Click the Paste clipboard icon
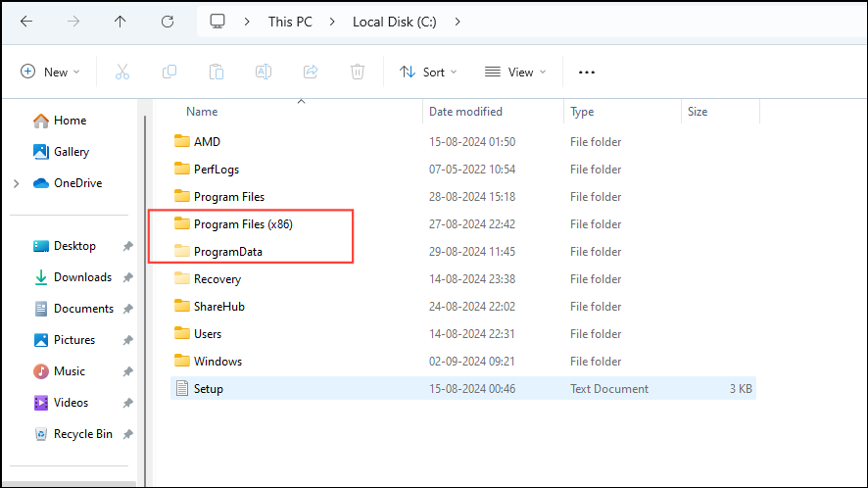868x488 pixels. pos(217,72)
